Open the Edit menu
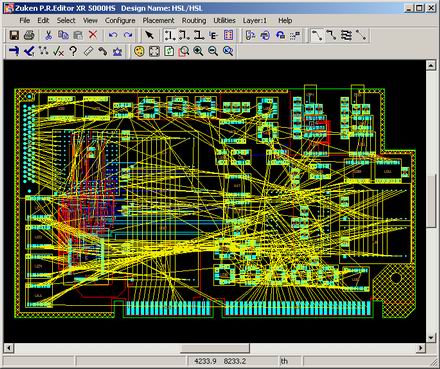The height and width of the screenshot is (369, 440). 43,20
